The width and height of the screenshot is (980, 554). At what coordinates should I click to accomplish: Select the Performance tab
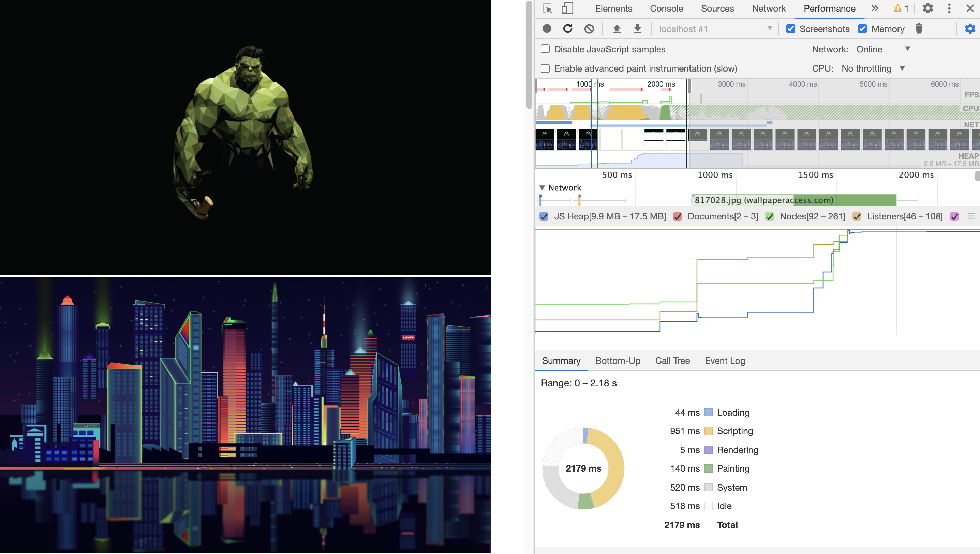click(829, 9)
